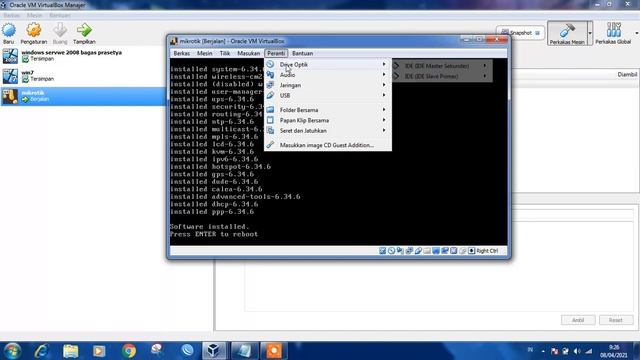Screen dimensions: 640x360
Task: Click the Baru (new VM) toolbar icon
Action: pos(9,31)
